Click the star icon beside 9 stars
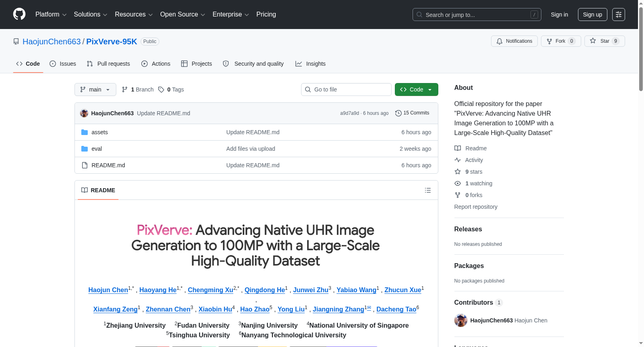The height and width of the screenshot is (347, 644). point(458,172)
